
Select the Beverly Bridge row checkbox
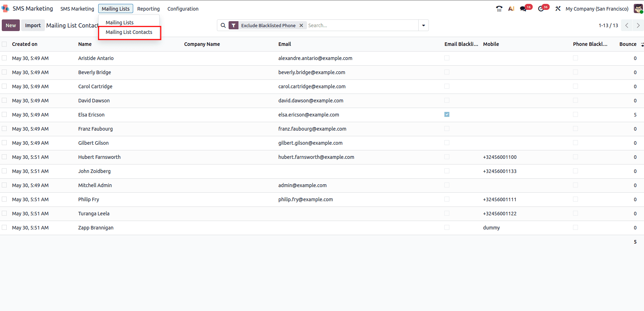4,72
